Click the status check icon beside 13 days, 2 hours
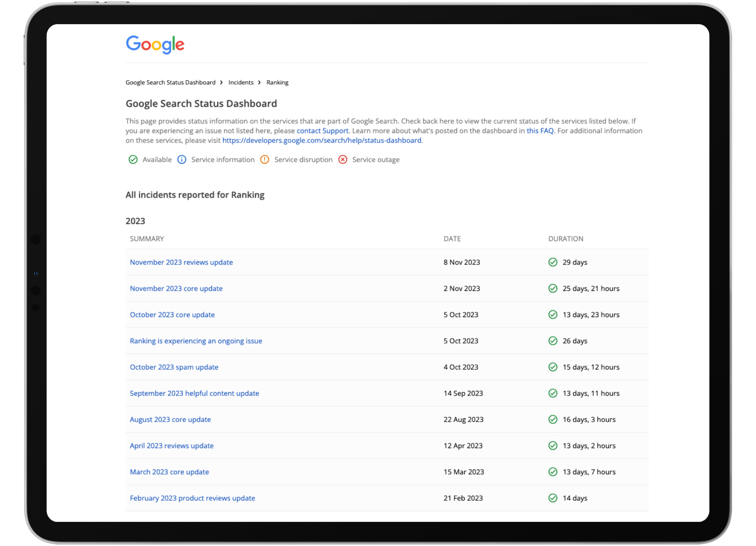The width and height of the screenshot is (756, 546). click(553, 445)
